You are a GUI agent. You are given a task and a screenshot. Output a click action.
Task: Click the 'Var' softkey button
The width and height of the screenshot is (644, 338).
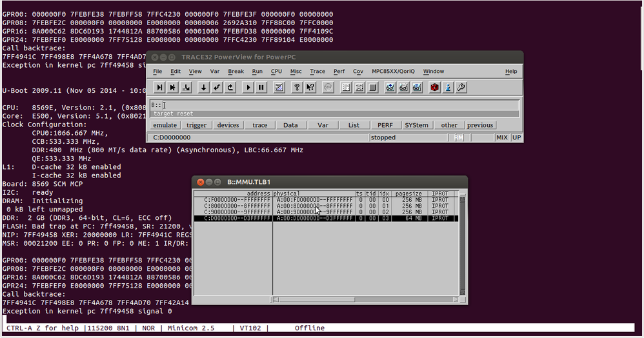(x=323, y=125)
